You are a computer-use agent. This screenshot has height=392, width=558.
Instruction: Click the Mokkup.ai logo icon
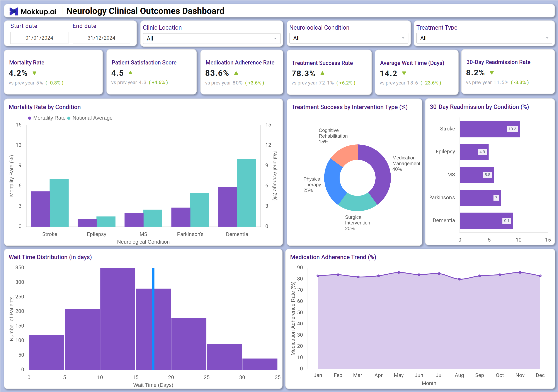(14, 11)
